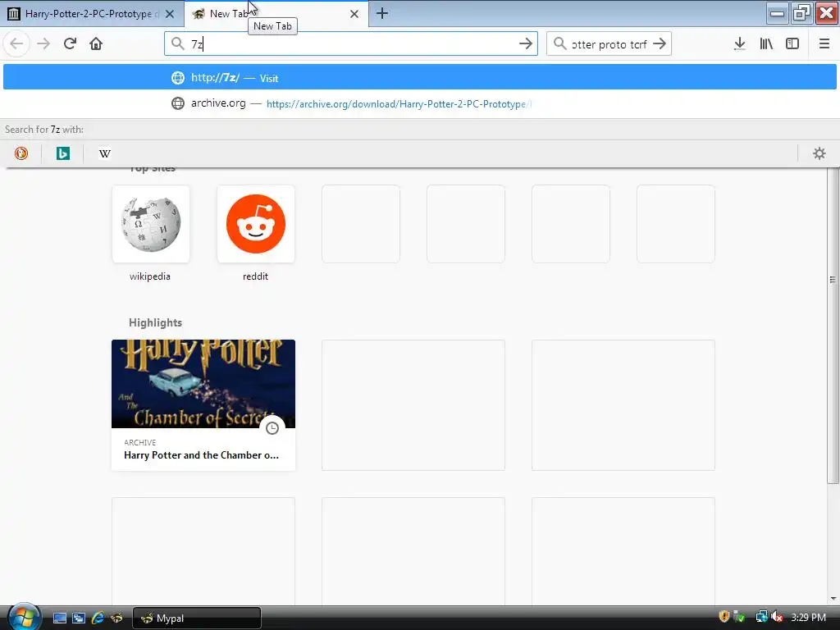
Task: Click the 3:29 PM clock
Action: pyautogui.click(x=808, y=617)
